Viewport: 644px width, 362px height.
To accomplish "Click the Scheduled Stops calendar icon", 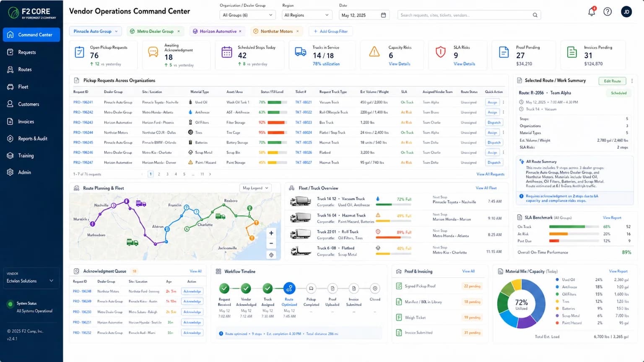I will [x=227, y=52].
